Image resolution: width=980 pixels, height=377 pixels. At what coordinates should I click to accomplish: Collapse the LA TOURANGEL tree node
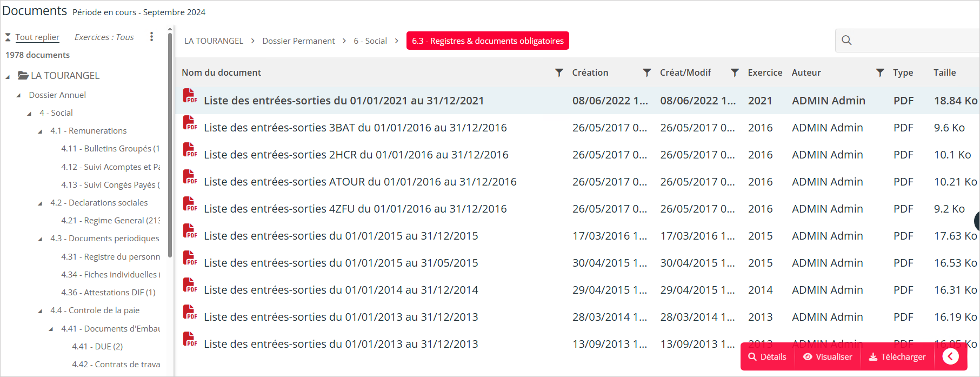coord(8,77)
